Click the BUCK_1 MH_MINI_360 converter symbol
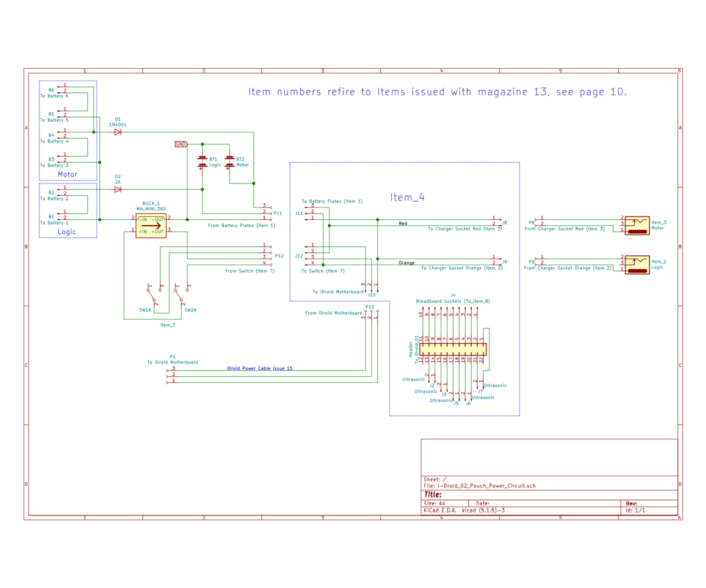The height and width of the screenshot is (588, 706). 152,225
